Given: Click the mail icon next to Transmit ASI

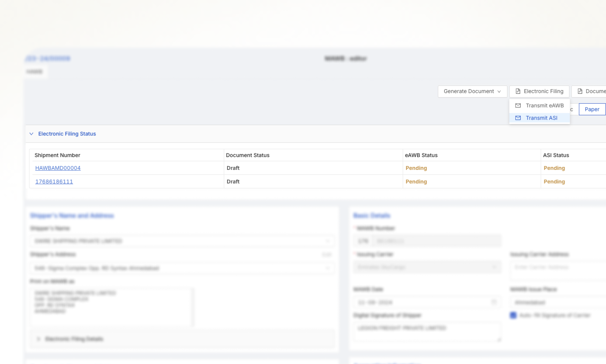Looking at the screenshot, I should [518, 118].
